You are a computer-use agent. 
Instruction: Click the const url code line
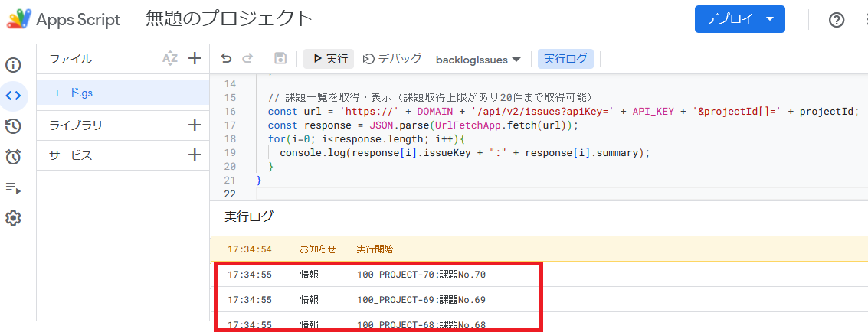click(x=563, y=111)
